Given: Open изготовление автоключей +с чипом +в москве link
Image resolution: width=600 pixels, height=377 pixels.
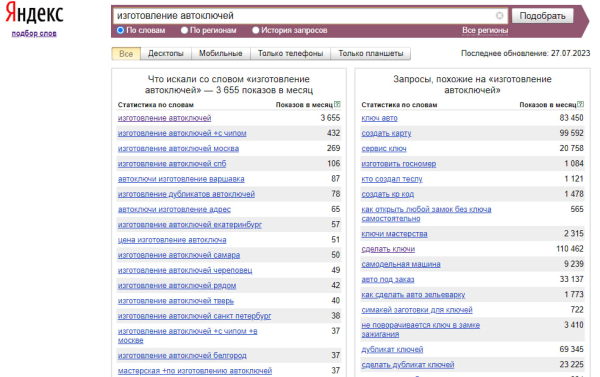Looking at the screenshot, I should [x=188, y=336].
